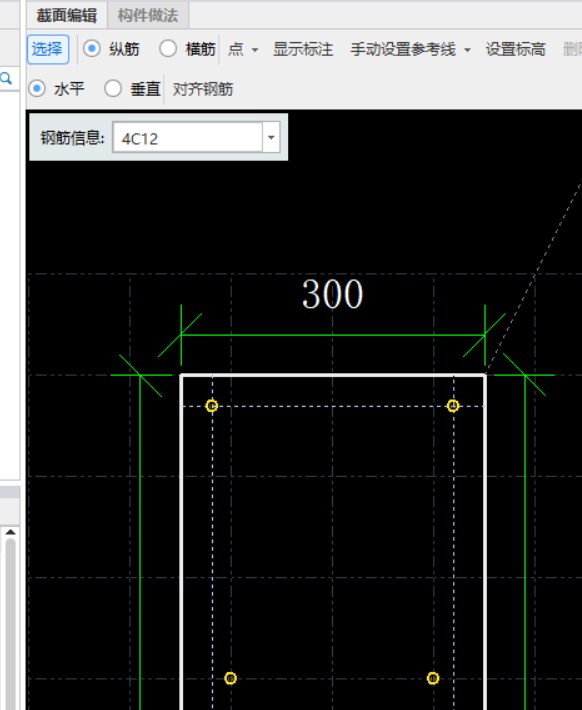The height and width of the screenshot is (710, 582).
Task: Select the 垂直 radio option
Action: [x=113, y=88]
